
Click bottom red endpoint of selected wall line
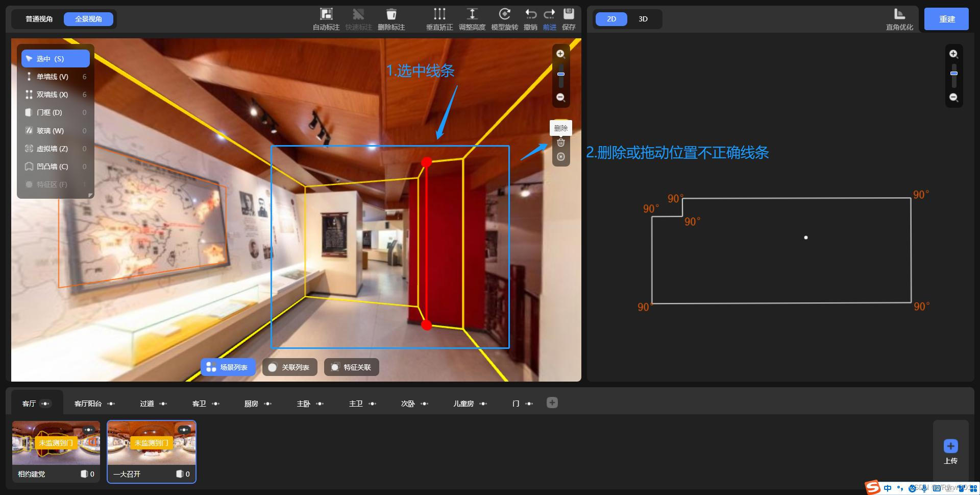click(x=427, y=325)
